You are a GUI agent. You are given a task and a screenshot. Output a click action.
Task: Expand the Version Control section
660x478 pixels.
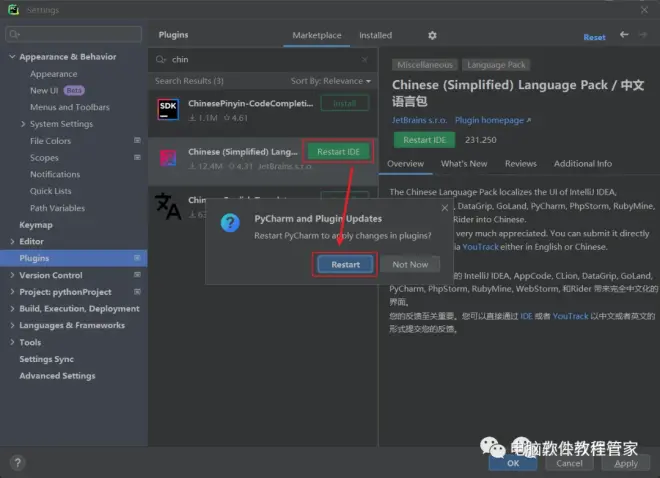(12, 275)
